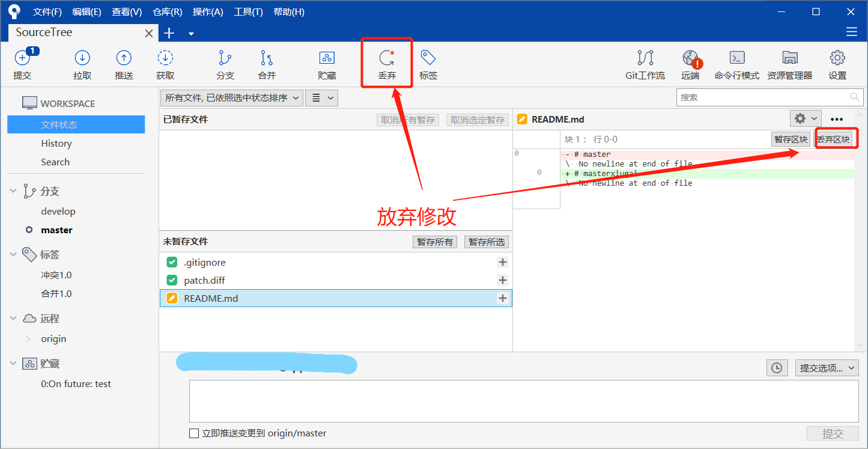
Task: Stage README.md with its plus button
Action: coord(503,298)
